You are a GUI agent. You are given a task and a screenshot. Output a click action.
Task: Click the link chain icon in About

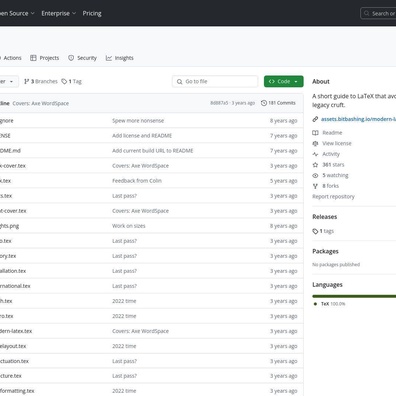[x=315, y=119]
